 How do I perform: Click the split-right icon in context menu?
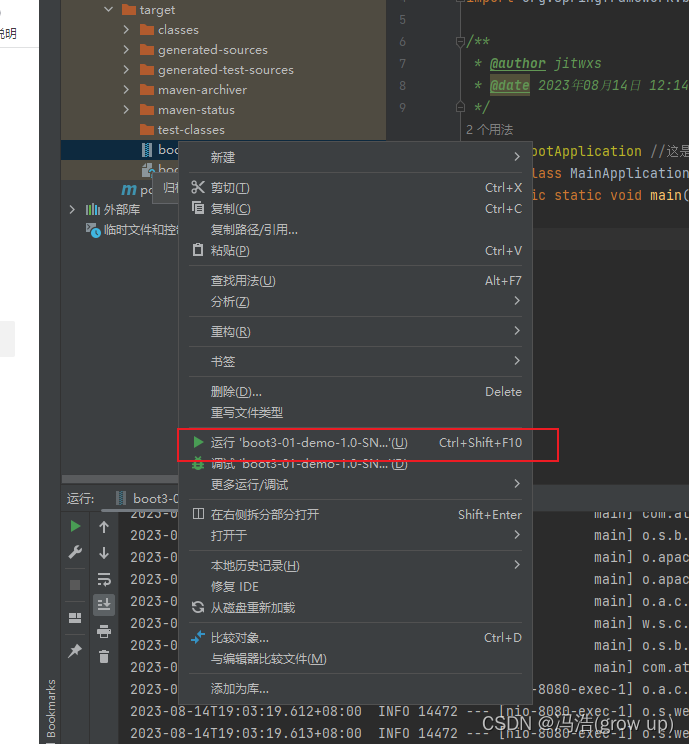198,513
